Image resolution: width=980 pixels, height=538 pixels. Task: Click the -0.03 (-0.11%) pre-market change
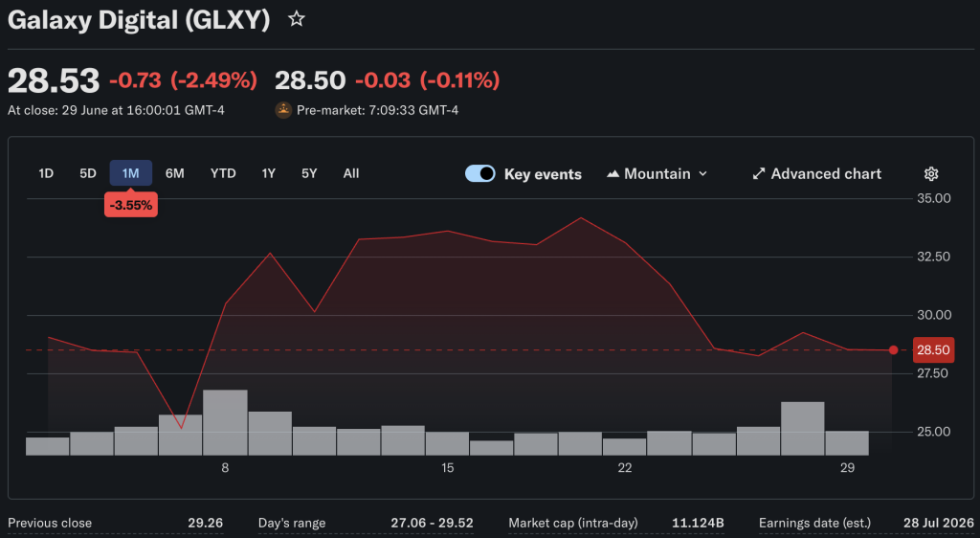click(x=428, y=80)
